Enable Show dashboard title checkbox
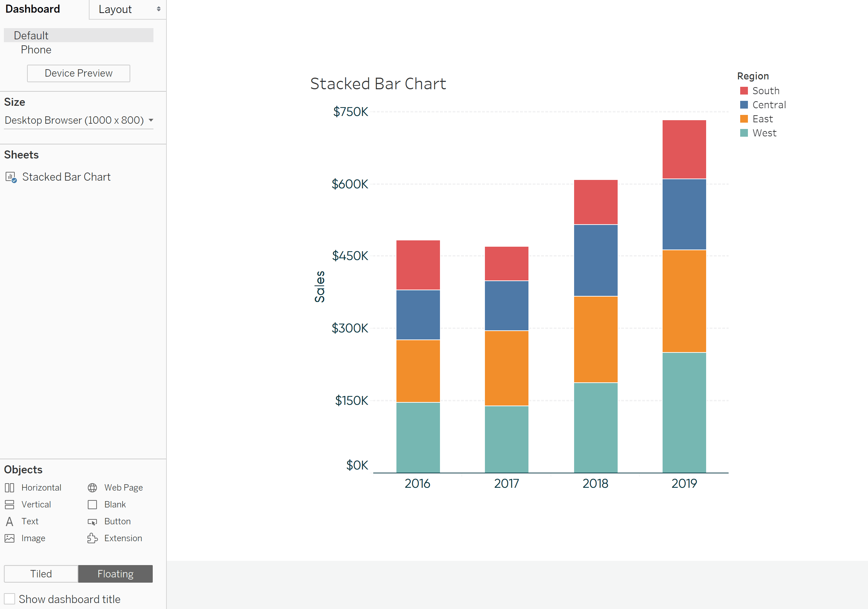 point(9,599)
